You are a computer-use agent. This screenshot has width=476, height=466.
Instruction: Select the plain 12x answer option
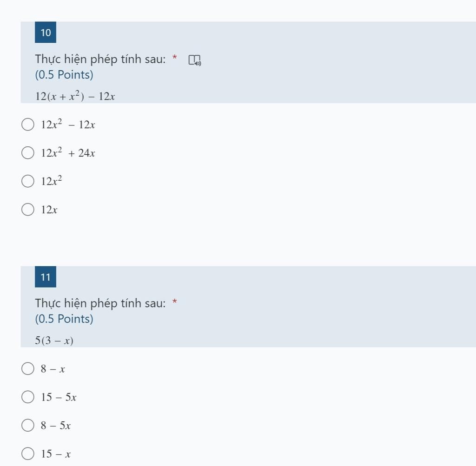click(28, 210)
